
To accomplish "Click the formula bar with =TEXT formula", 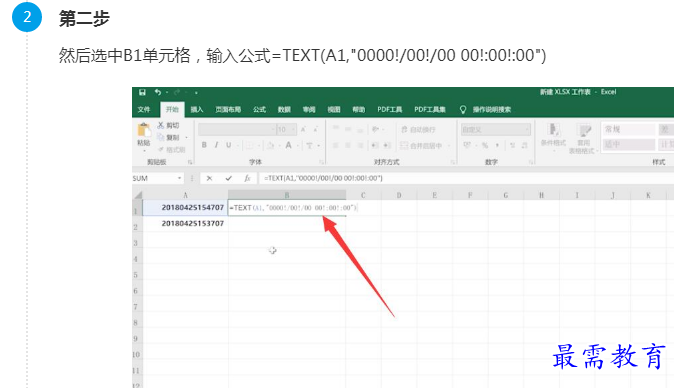I will tap(466, 178).
